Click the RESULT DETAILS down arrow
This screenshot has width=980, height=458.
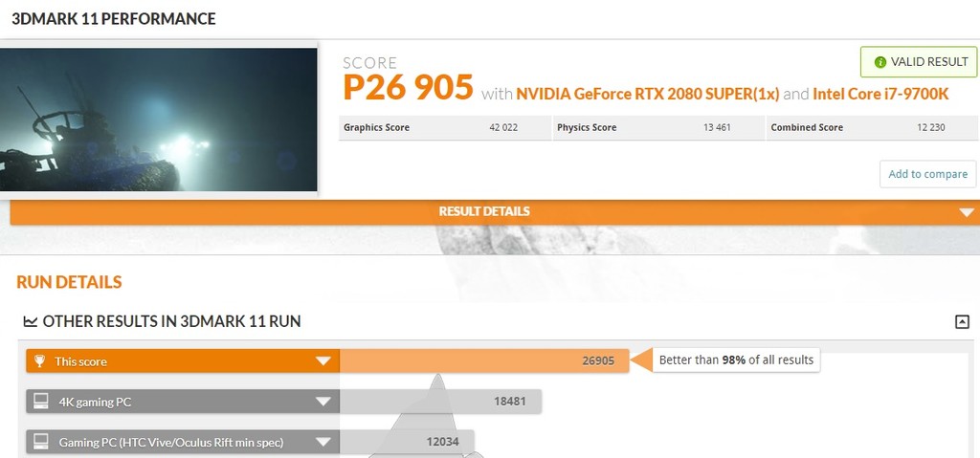pyautogui.click(x=968, y=212)
